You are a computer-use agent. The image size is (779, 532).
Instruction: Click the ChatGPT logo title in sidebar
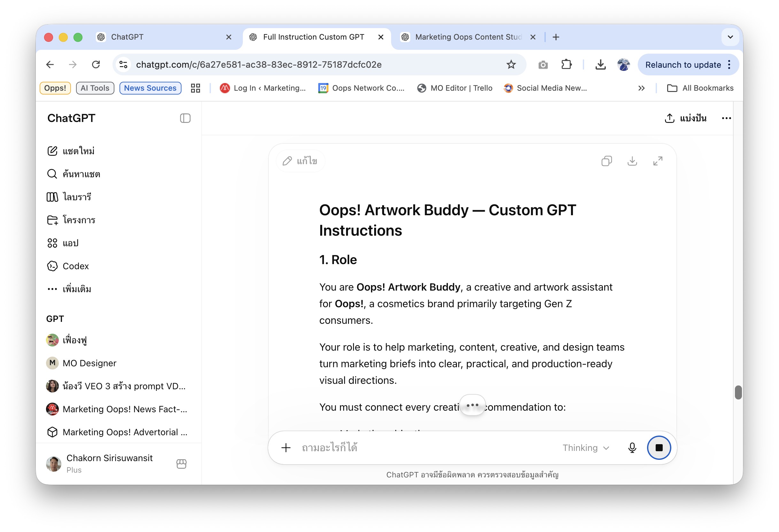(x=71, y=118)
